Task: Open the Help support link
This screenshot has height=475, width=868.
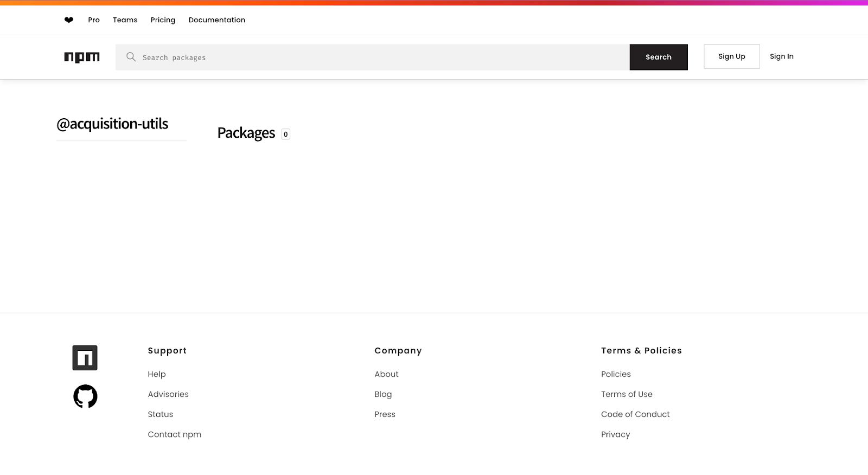Action: (157, 374)
